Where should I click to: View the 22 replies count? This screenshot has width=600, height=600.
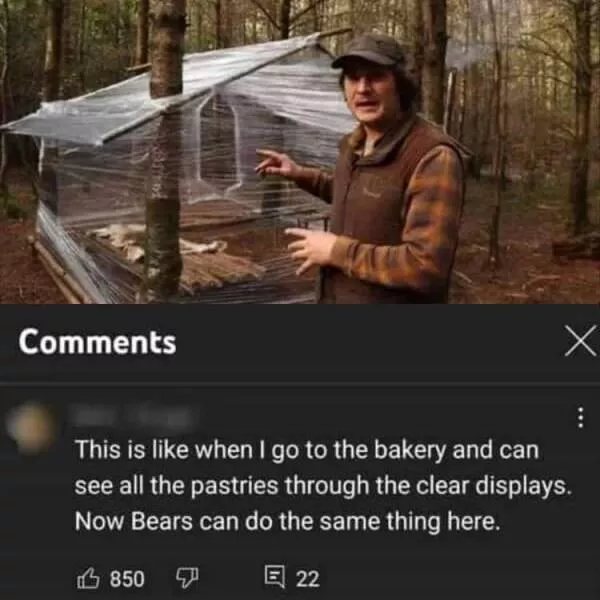click(x=307, y=578)
